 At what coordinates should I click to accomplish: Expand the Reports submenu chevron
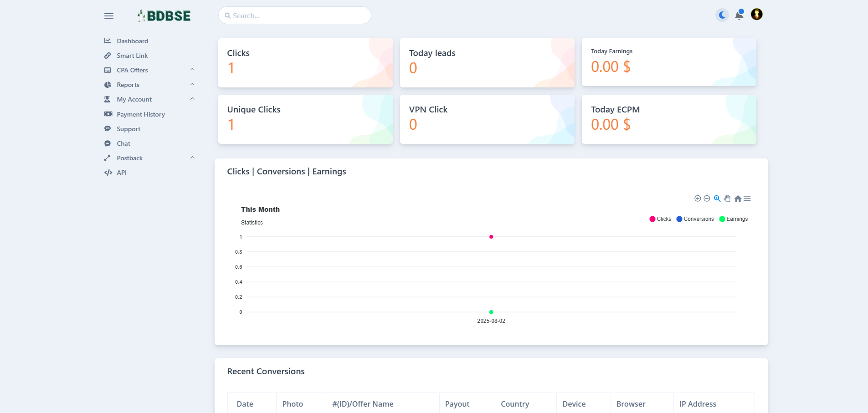click(192, 84)
